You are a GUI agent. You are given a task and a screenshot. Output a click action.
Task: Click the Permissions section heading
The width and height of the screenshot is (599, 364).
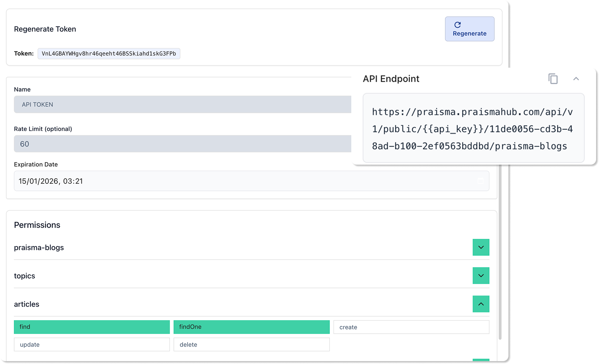click(37, 225)
